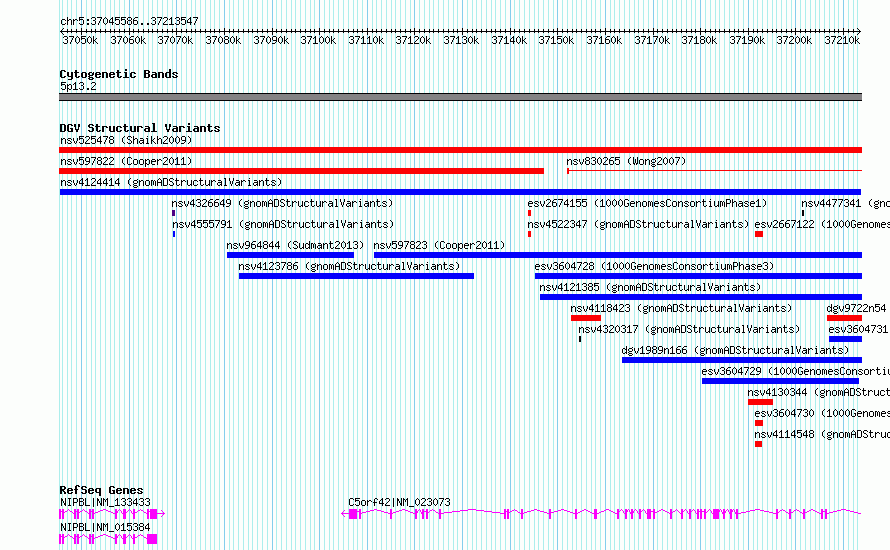The image size is (890, 550).
Task: Select the esv3604730 small red marker
Action: click(x=759, y=423)
